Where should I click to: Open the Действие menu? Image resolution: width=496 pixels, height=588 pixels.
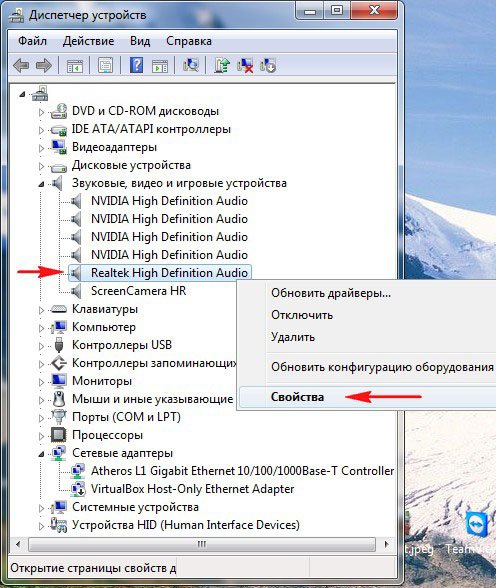(x=88, y=40)
